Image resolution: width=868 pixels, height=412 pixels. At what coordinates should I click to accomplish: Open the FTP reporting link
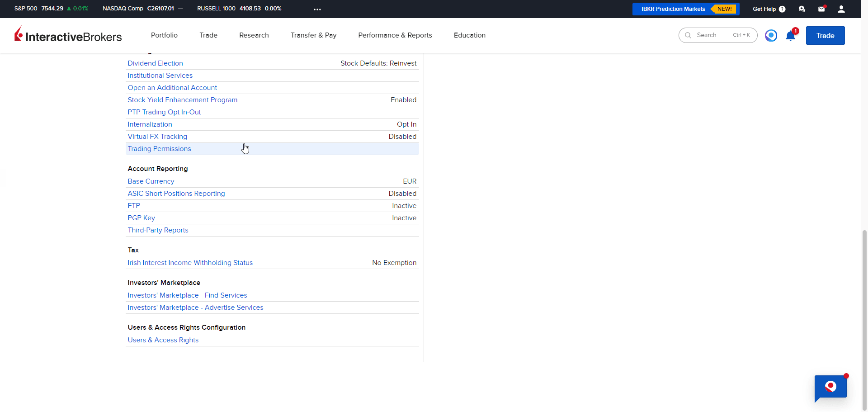click(134, 206)
